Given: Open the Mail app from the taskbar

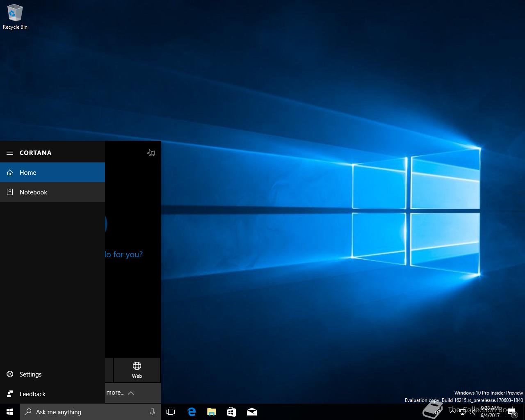Looking at the screenshot, I should click(x=251, y=412).
